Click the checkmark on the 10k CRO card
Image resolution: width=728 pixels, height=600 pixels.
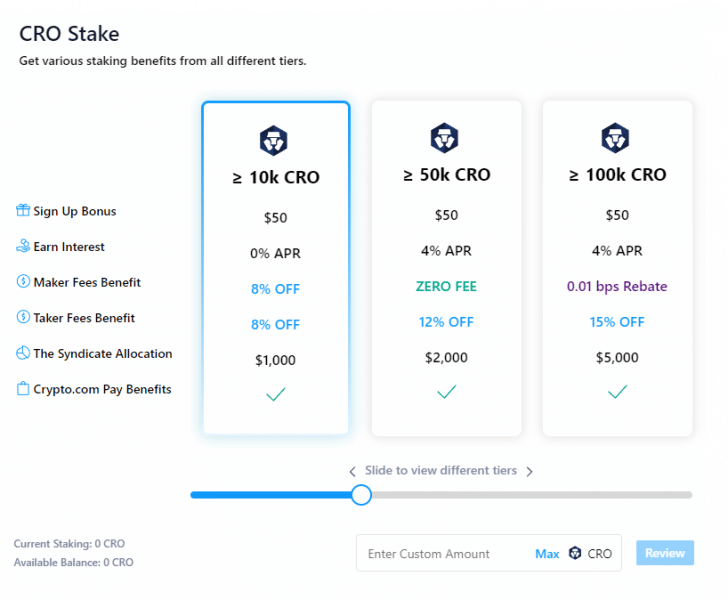pos(275,395)
